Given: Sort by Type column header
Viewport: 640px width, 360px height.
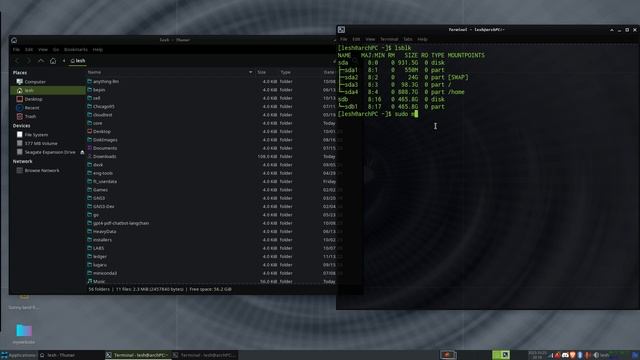Looking at the screenshot, I should (285, 72).
